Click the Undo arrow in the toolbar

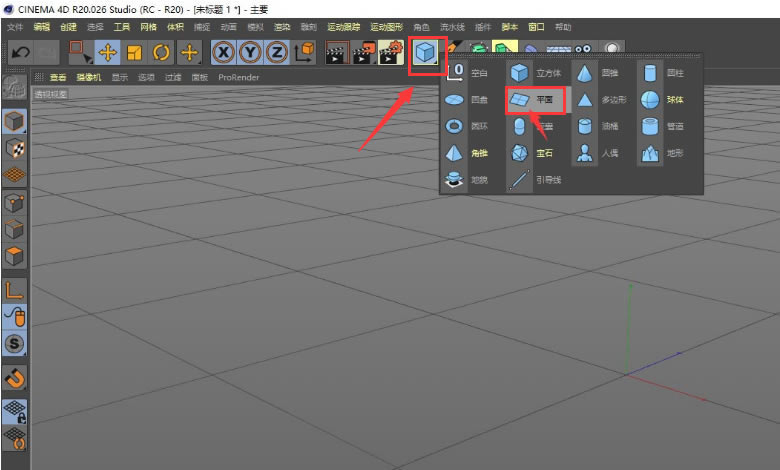[20, 52]
